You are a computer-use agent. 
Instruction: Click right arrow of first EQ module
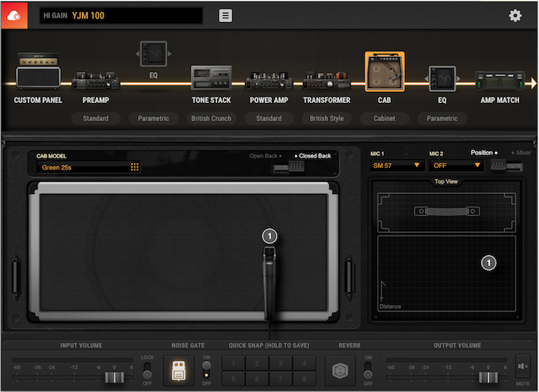click(x=170, y=54)
